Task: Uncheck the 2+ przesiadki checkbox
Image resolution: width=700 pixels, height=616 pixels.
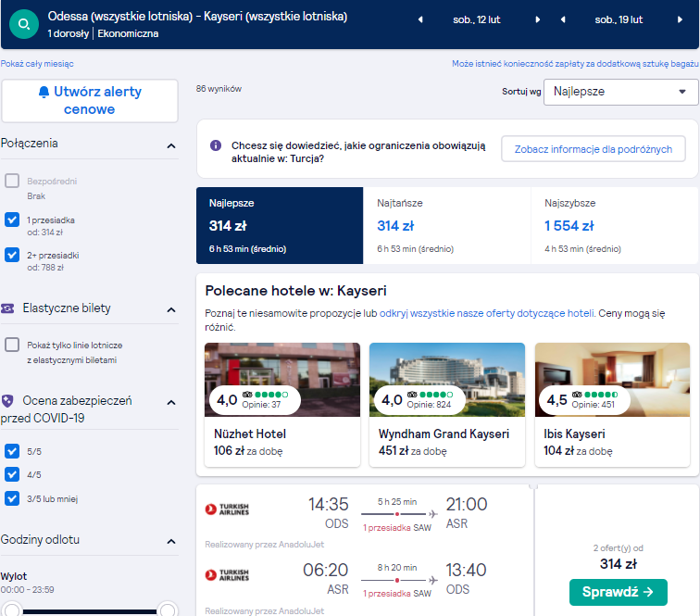Action: (12, 255)
